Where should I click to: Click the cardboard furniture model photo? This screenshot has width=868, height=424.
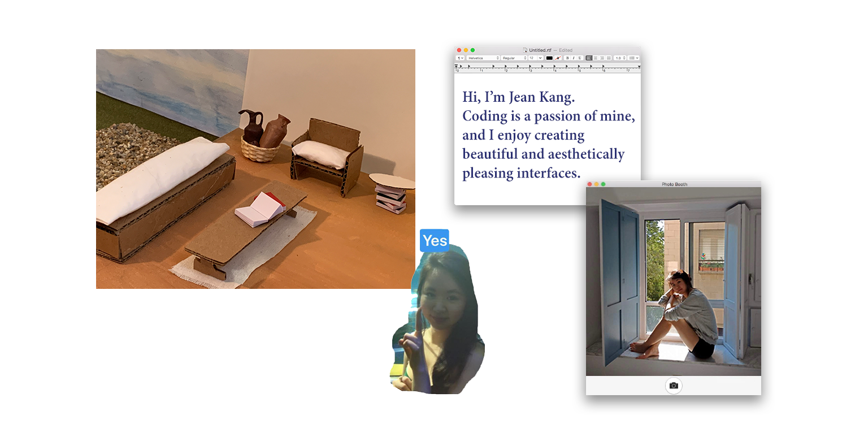pyautogui.click(x=255, y=169)
